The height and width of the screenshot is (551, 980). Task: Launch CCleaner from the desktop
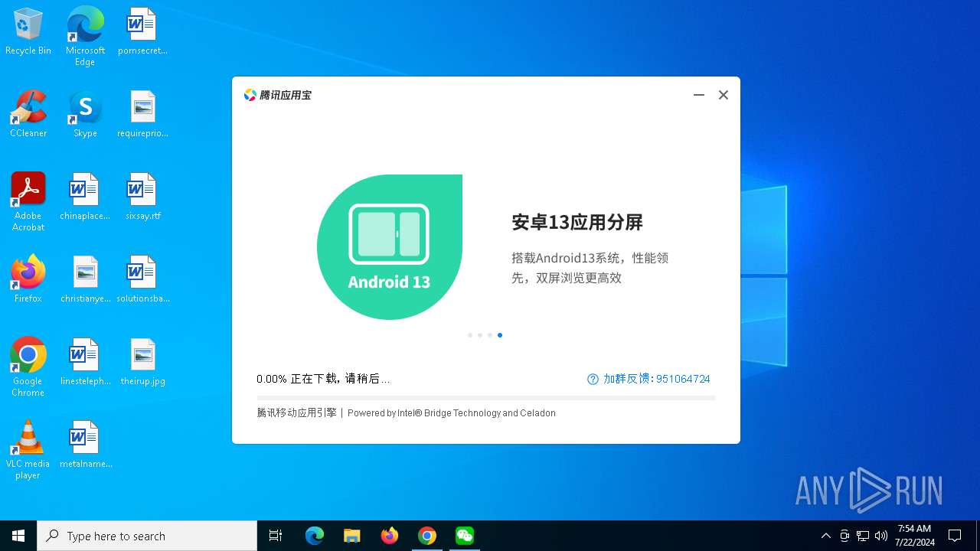point(28,115)
